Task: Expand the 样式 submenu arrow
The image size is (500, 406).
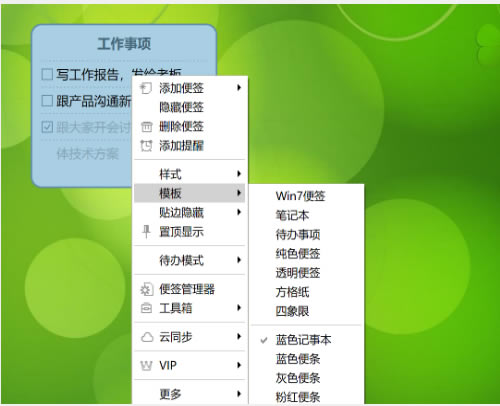Action: tap(239, 174)
